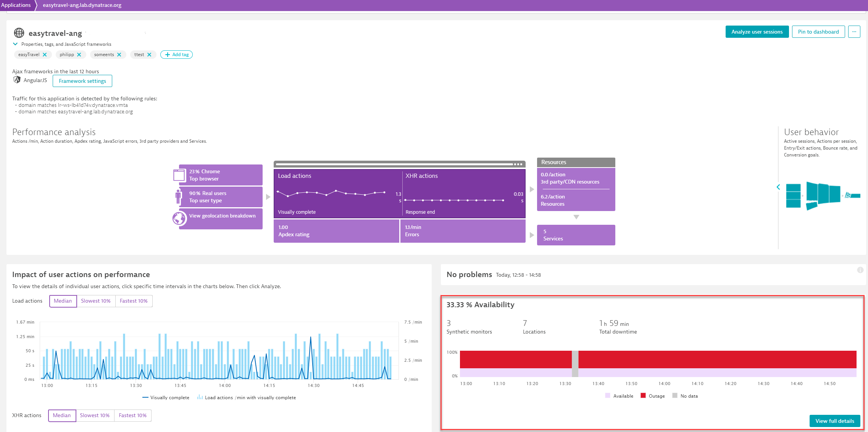Image resolution: width=868 pixels, height=432 pixels.
Task: Open Load actions Visually complete tile
Action: [338, 193]
